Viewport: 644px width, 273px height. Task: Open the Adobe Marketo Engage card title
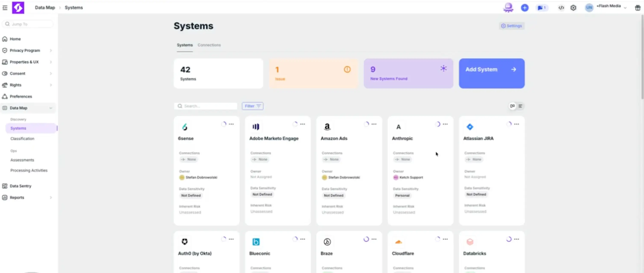(x=274, y=138)
